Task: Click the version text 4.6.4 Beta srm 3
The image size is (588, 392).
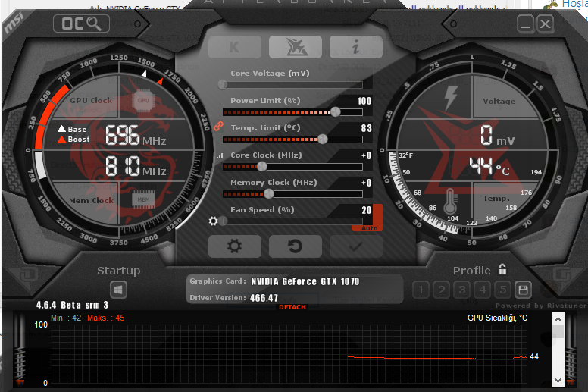Action: pos(73,305)
